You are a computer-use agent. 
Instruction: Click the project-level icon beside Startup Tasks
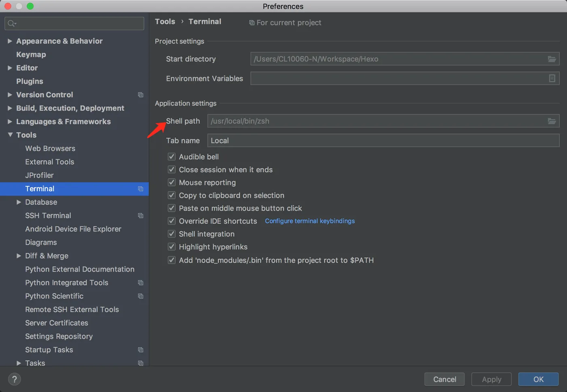141,349
